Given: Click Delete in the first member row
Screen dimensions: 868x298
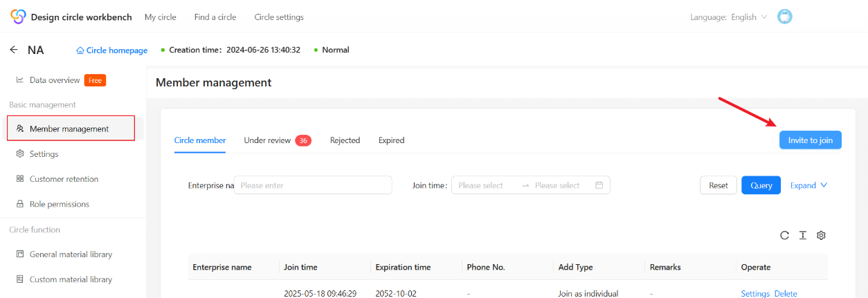Looking at the screenshot, I should [786, 293].
